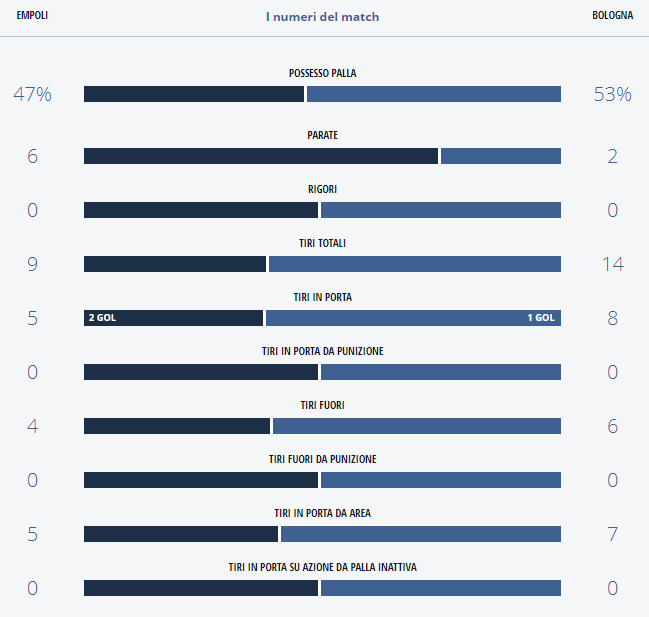Click the 'su azione da palla inattiva' label
The width and height of the screenshot is (649, 617).
point(322,567)
